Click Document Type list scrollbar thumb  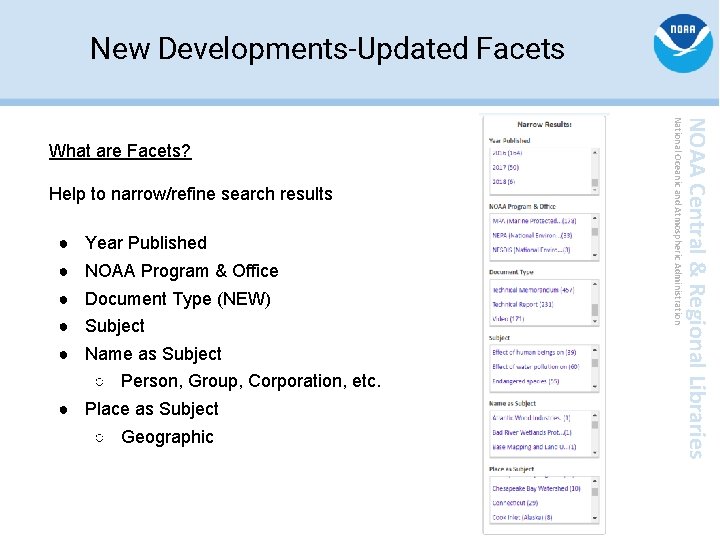point(595,310)
